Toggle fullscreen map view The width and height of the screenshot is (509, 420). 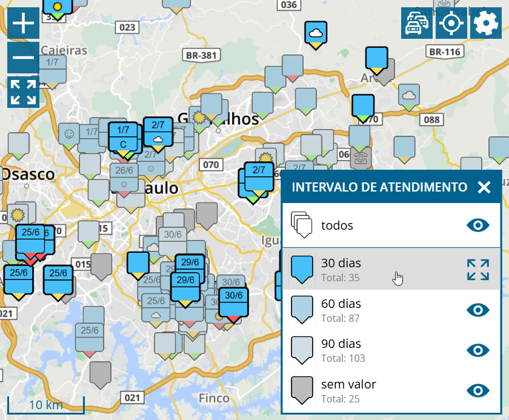pos(24,92)
